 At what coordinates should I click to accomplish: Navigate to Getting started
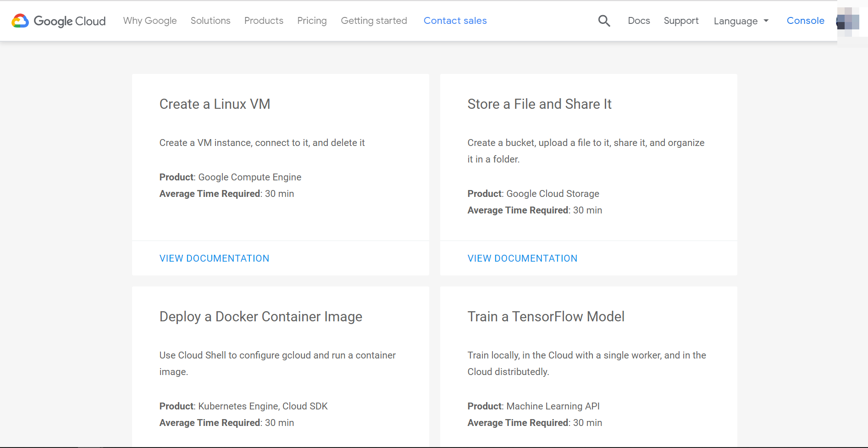point(374,21)
